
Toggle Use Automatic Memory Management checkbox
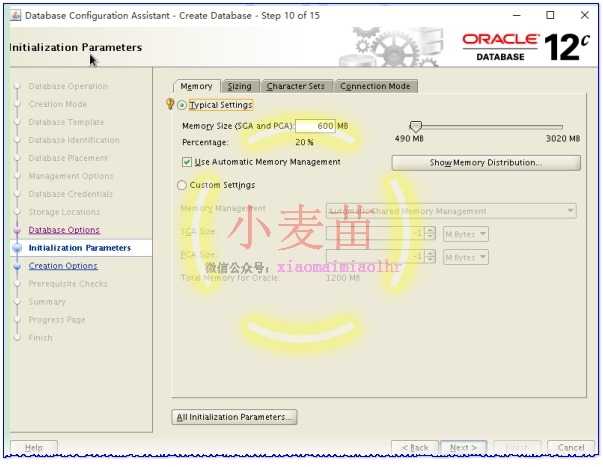(187, 162)
